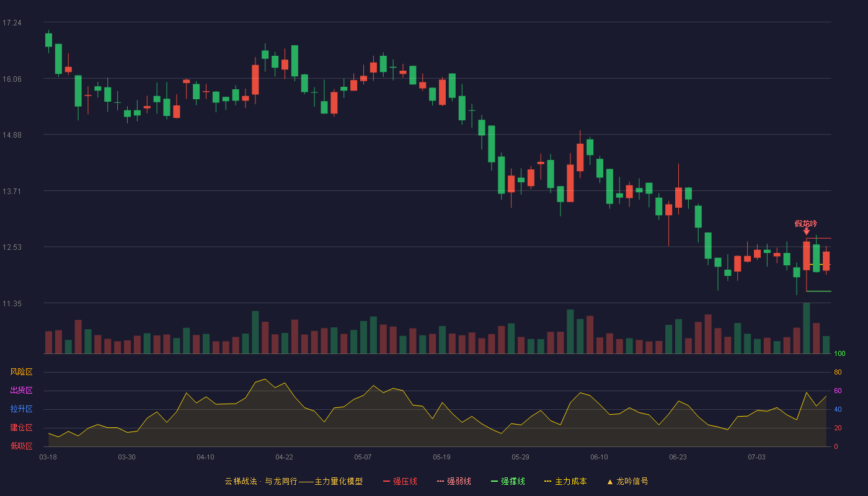
Task: Click the 03-30 date label
Action: [x=126, y=457]
